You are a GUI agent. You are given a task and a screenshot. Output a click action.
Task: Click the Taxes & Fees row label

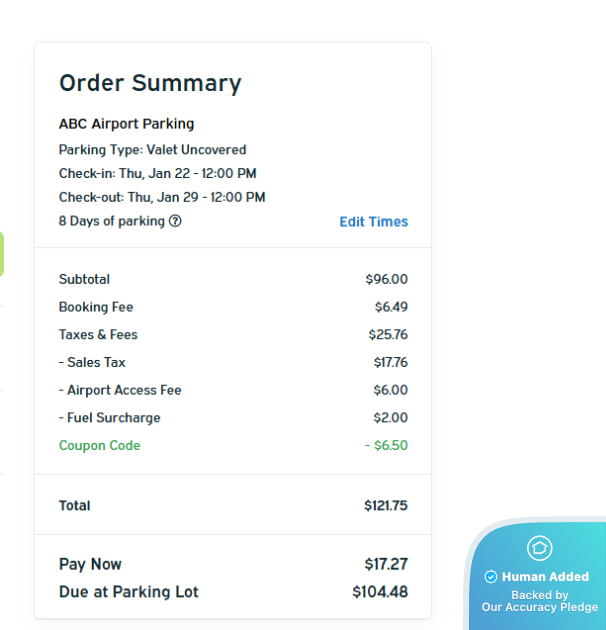tap(98, 335)
